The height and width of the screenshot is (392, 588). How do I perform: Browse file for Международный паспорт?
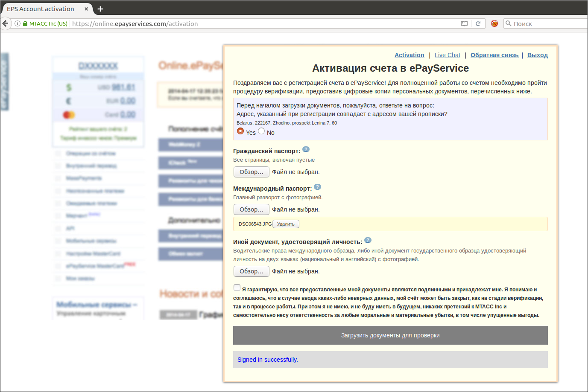[252, 209]
